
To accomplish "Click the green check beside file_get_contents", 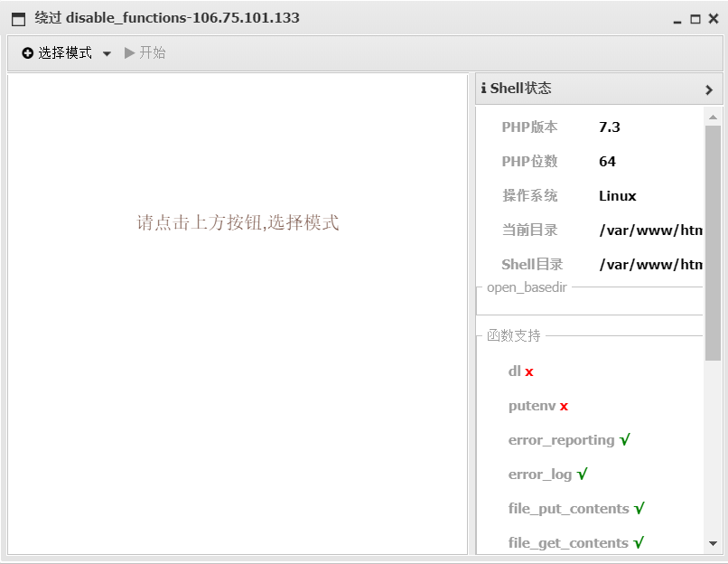I will [x=639, y=542].
